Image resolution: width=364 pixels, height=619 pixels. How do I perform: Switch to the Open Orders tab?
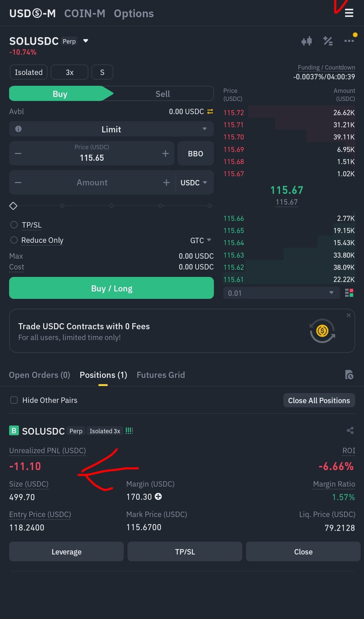pos(39,375)
